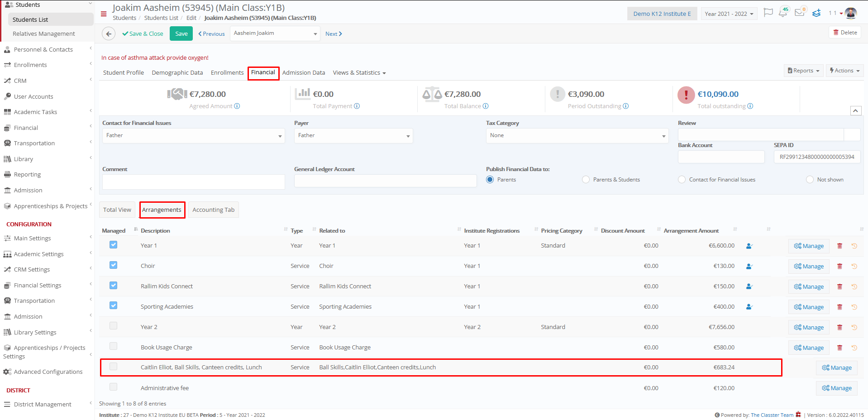Switch to the Admission Data tab
Viewport: 868px width, 420px height.
304,73
